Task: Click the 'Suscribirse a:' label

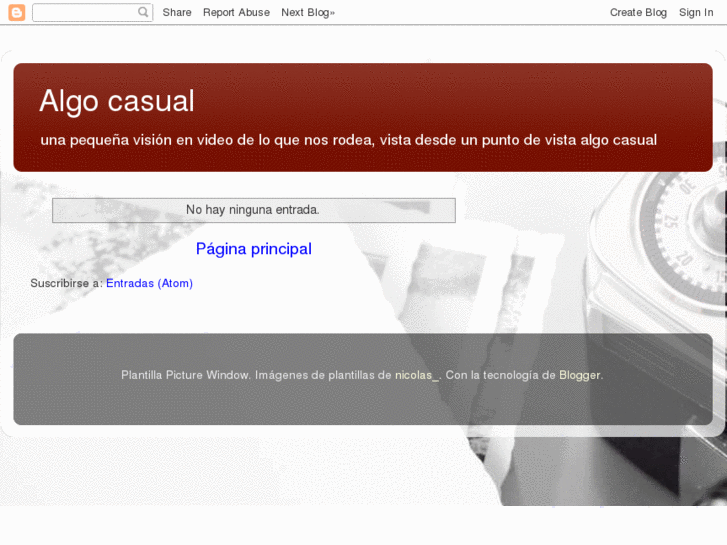Action: coord(67,283)
